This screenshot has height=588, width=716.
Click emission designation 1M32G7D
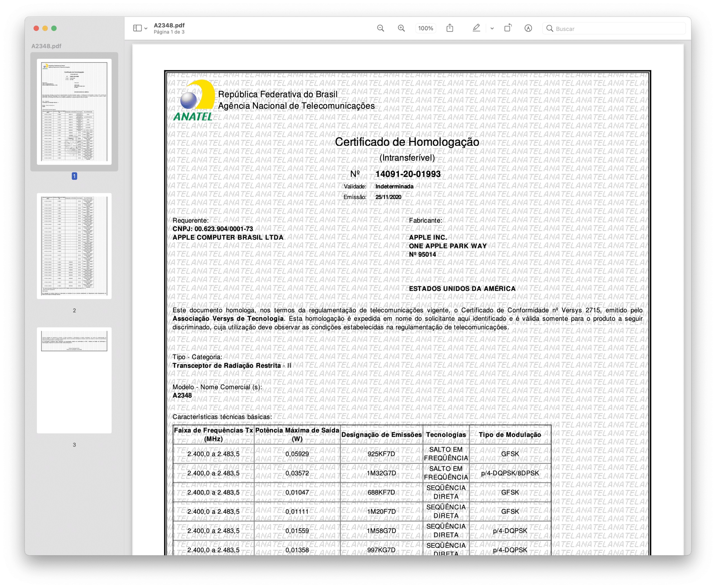click(x=381, y=473)
